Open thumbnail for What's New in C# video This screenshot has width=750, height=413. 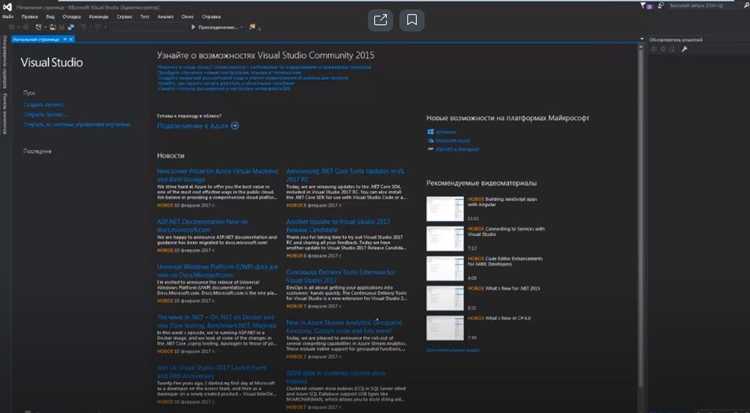click(445, 327)
